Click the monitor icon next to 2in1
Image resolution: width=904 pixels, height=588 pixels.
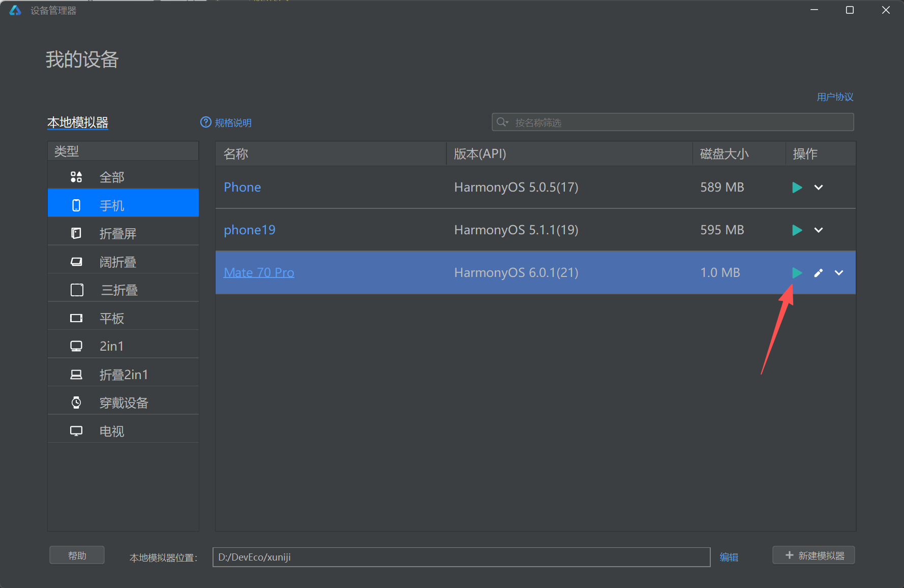[76, 346]
